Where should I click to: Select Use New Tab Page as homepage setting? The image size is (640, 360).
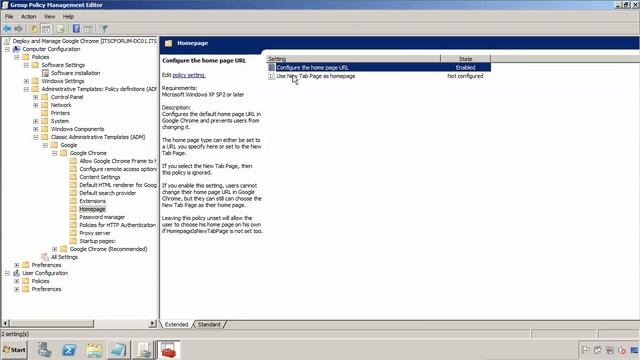(379, 76)
